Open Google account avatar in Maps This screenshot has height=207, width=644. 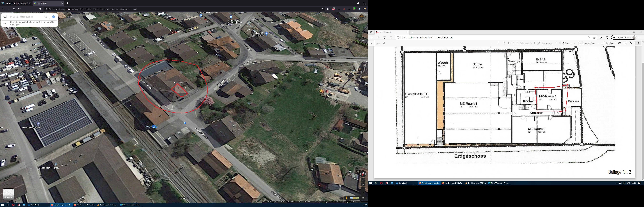point(362,17)
